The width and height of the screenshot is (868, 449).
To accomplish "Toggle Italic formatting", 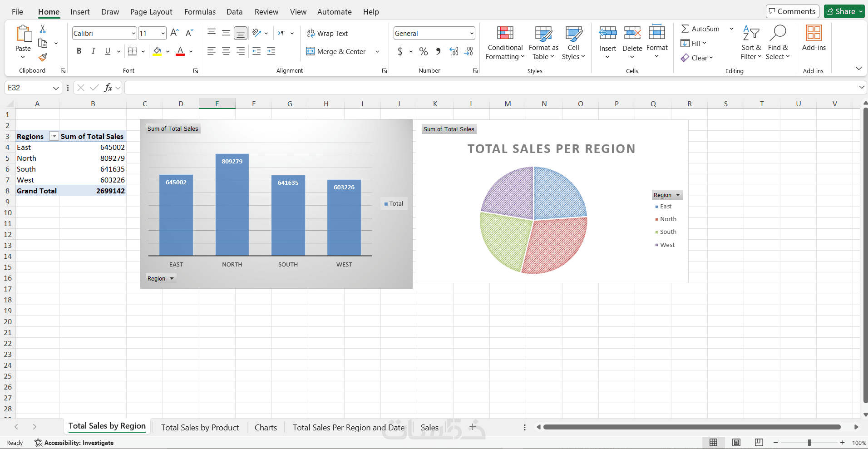I will (x=93, y=51).
